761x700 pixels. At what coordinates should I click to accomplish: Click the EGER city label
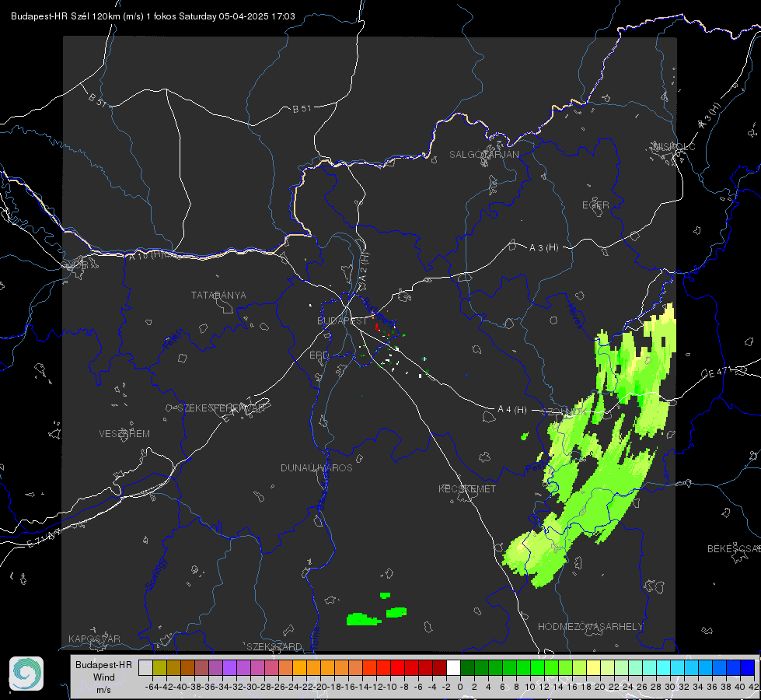point(595,205)
